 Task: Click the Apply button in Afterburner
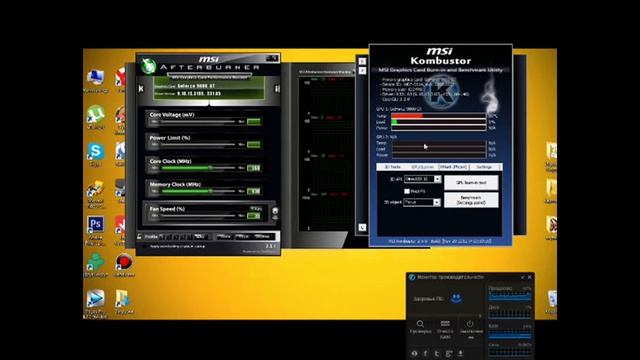tap(224, 236)
